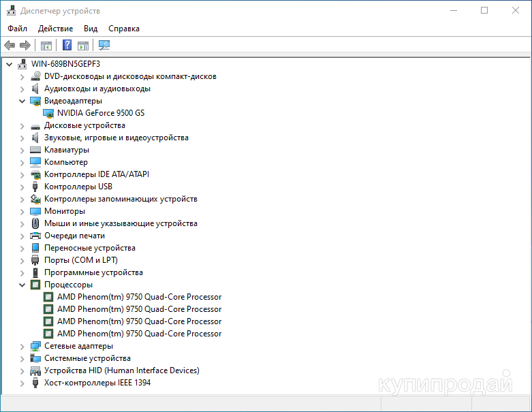The image size is (532, 412).
Task: Click the Очереди печати printer icon
Action: [x=35, y=236]
